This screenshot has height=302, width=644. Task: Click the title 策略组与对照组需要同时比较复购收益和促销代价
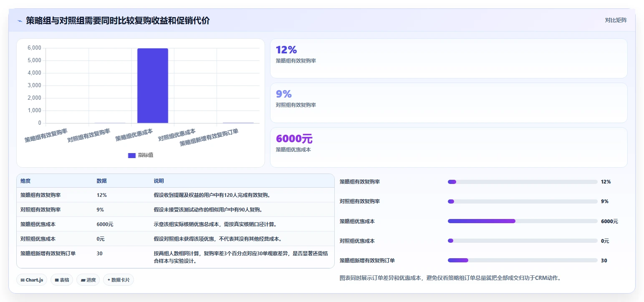point(118,20)
